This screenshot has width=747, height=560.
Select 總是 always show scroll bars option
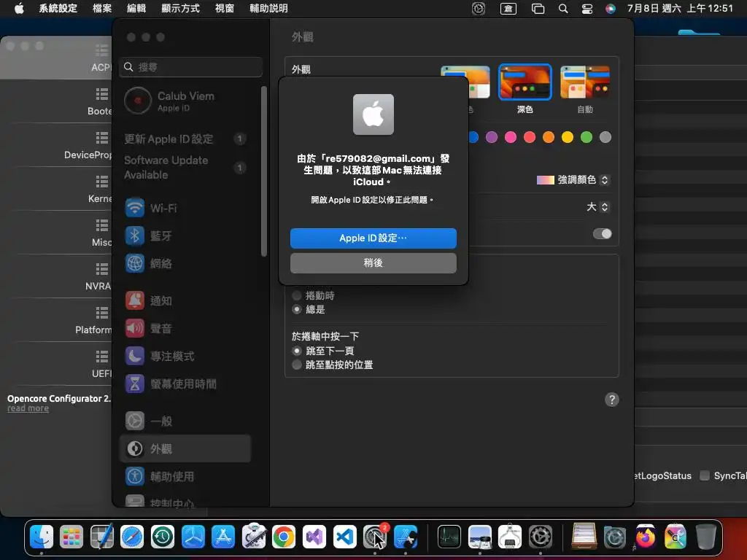click(297, 309)
